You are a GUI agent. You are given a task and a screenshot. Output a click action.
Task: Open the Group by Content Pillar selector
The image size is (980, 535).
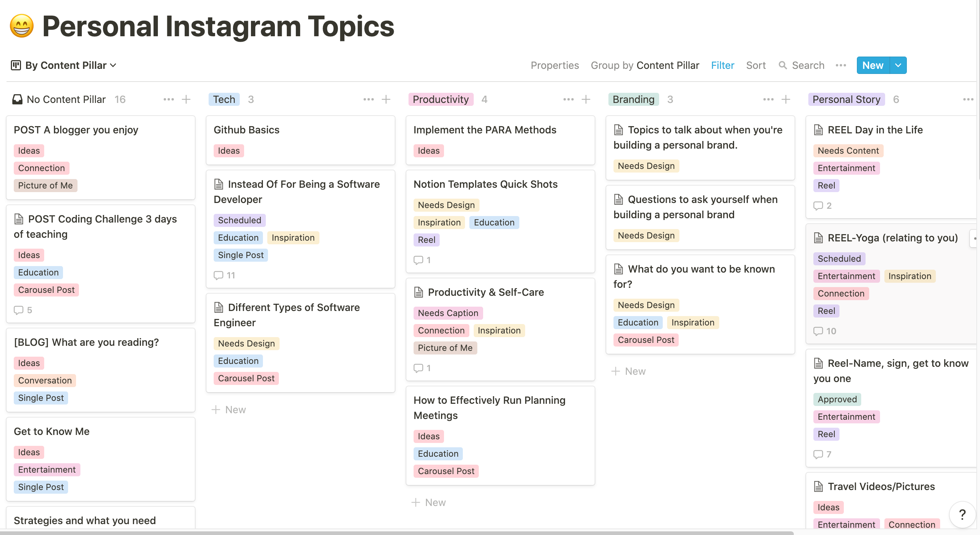[x=644, y=66]
